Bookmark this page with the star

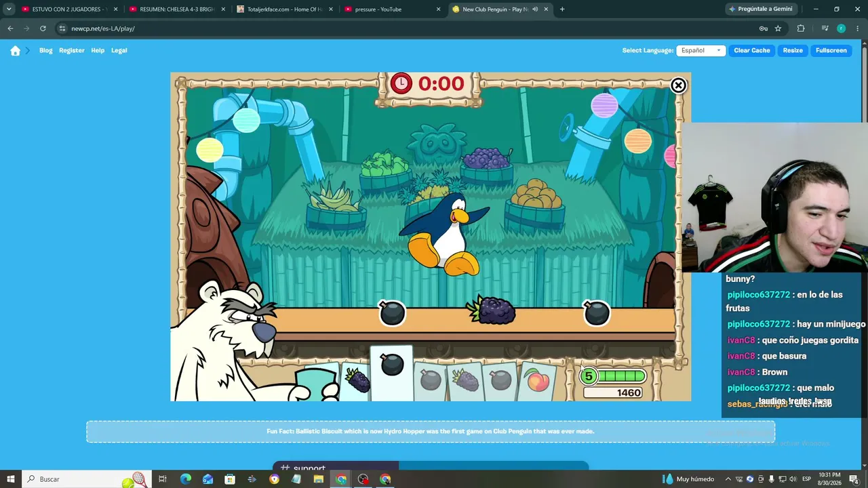[x=778, y=28]
